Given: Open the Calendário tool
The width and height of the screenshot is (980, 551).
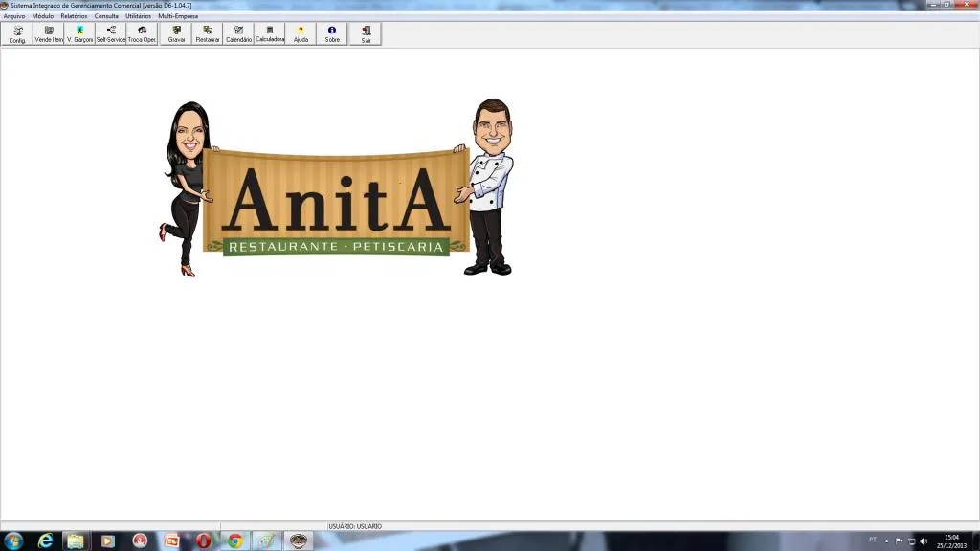Looking at the screenshot, I should pos(238,34).
